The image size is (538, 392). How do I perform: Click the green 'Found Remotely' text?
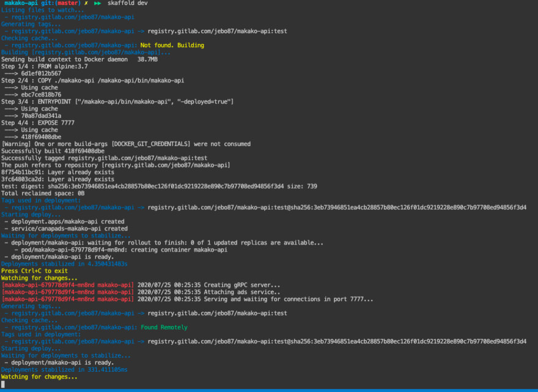164,327
